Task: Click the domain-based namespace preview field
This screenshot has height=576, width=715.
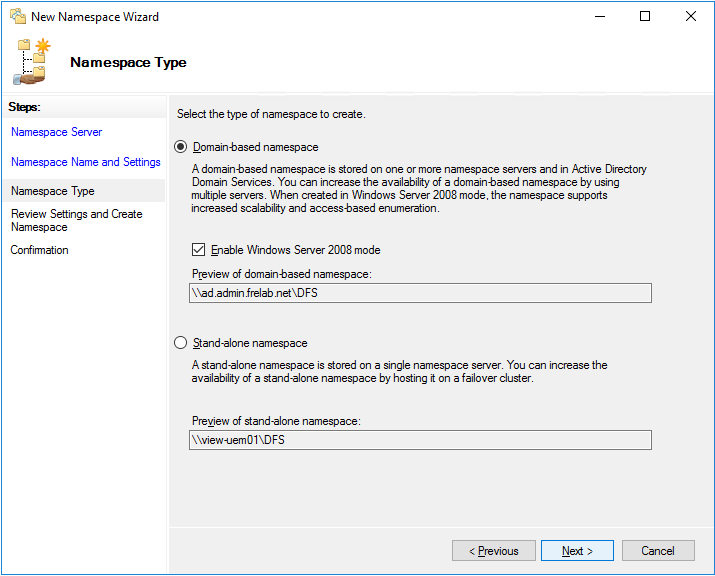Action: point(420,293)
